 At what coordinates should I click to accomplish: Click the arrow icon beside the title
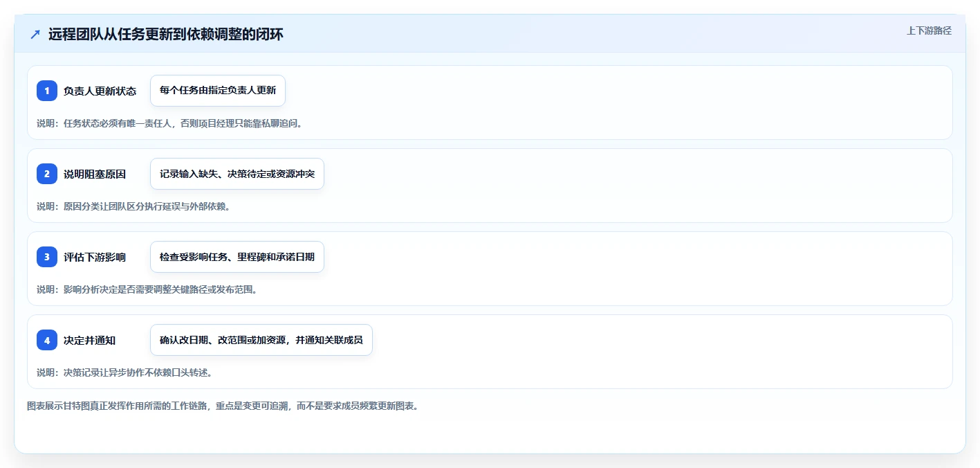click(35, 34)
